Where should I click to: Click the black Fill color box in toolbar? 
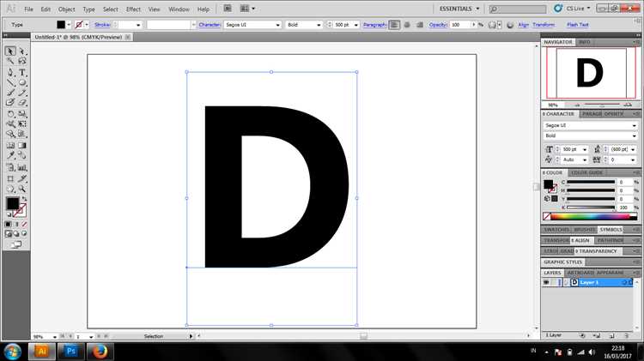[x=12, y=203]
